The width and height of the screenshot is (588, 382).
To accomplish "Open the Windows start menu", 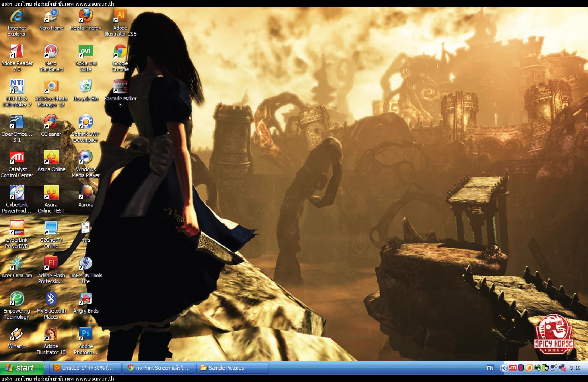I will click(22, 368).
